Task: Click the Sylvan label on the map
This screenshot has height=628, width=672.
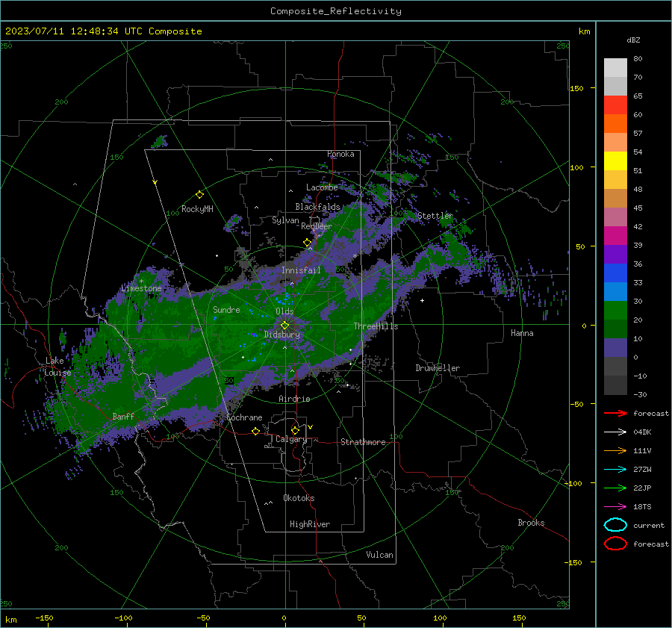Action: coord(285,220)
